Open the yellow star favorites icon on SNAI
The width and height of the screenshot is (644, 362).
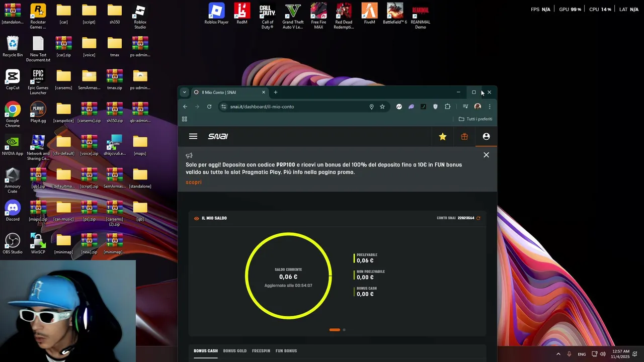point(443,136)
